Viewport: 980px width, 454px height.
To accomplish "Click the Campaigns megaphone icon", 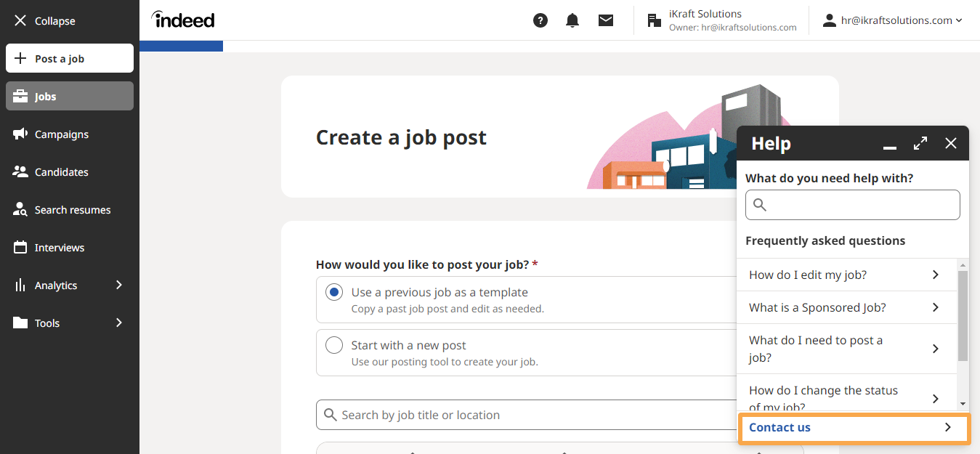I will (20, 134).
